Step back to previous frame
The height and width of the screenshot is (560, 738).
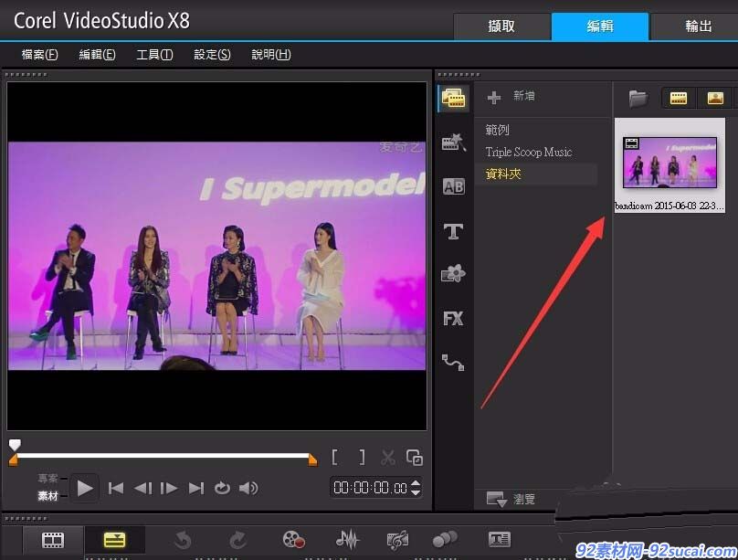pos(143,489)
